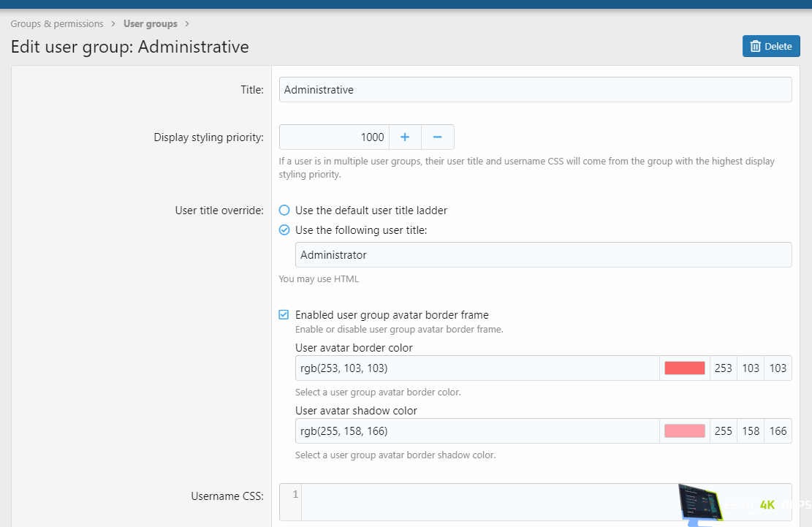Image resolution: width=812 pixels, height=527 pixels.
Task: Increase display styling priority with plus icon
Action: [405, 137]
